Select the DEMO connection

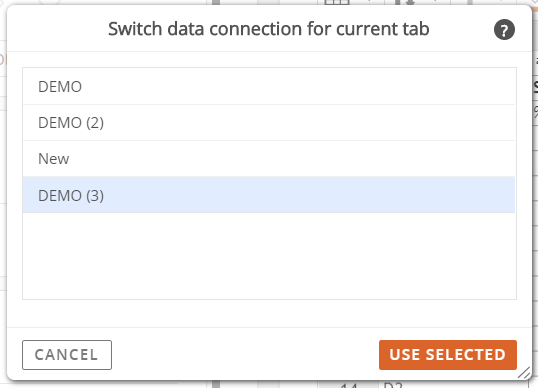click(269, 86)
